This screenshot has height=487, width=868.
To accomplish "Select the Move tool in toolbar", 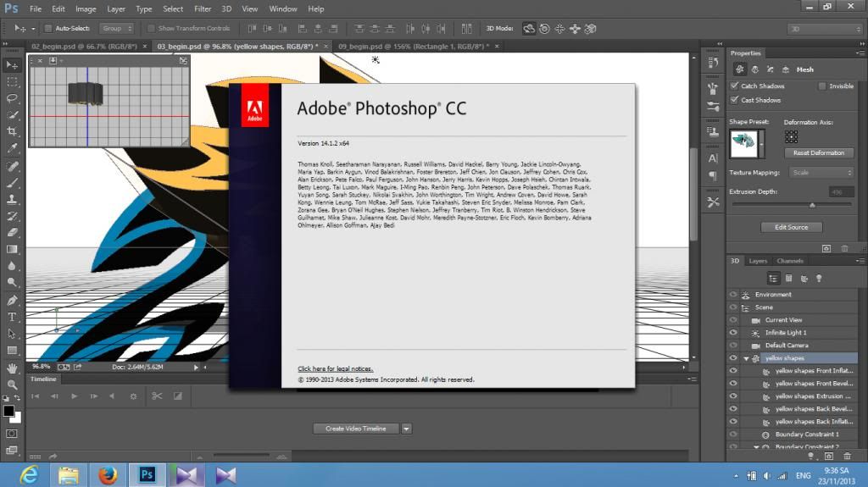I will point(12,65).
